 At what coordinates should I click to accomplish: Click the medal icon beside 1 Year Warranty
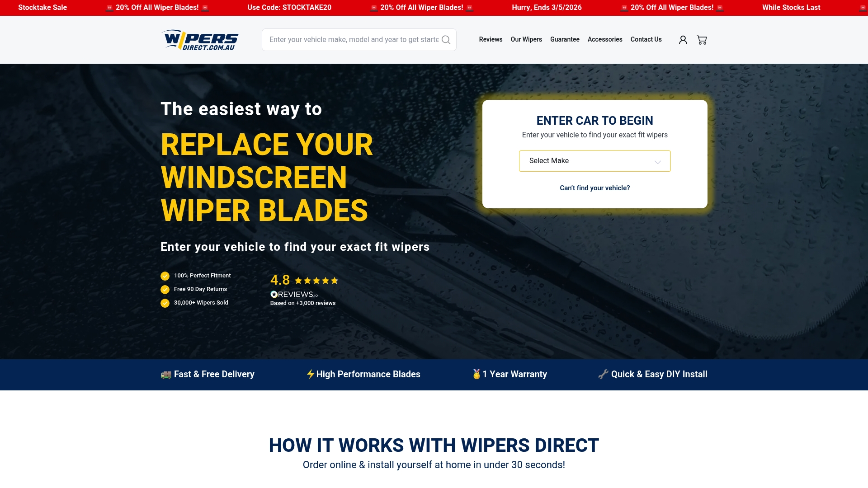[476, 374]
